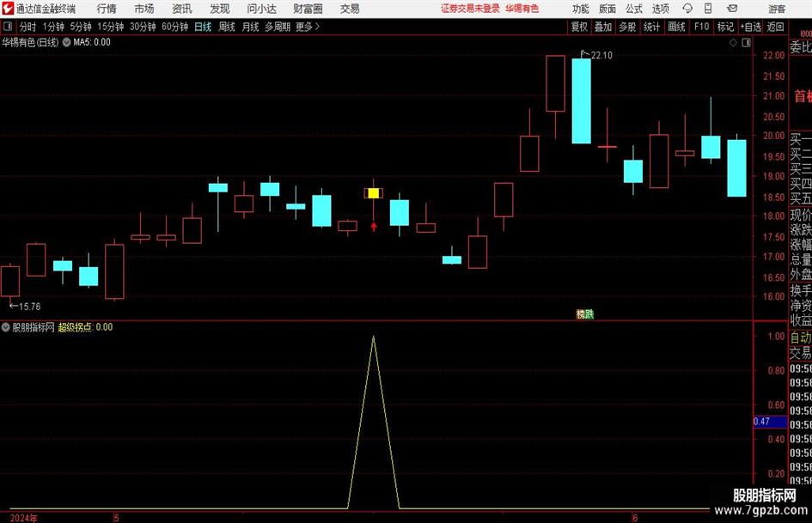Toggle the left panel icon beside 分时

coord(8,27)
